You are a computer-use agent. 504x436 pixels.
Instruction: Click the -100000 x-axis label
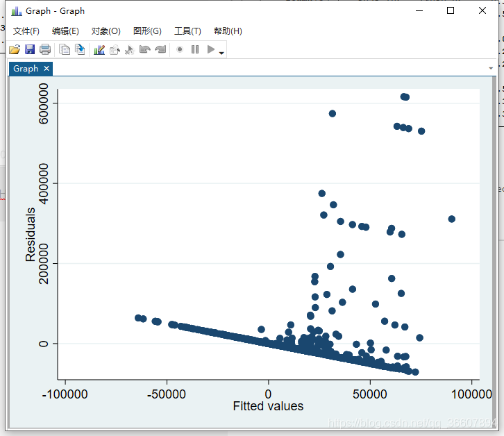click(65, 394)
